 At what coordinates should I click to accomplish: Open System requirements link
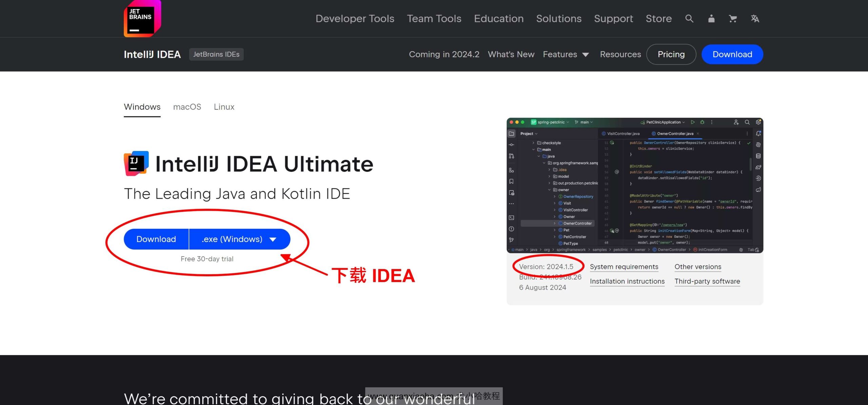(624, 267)
